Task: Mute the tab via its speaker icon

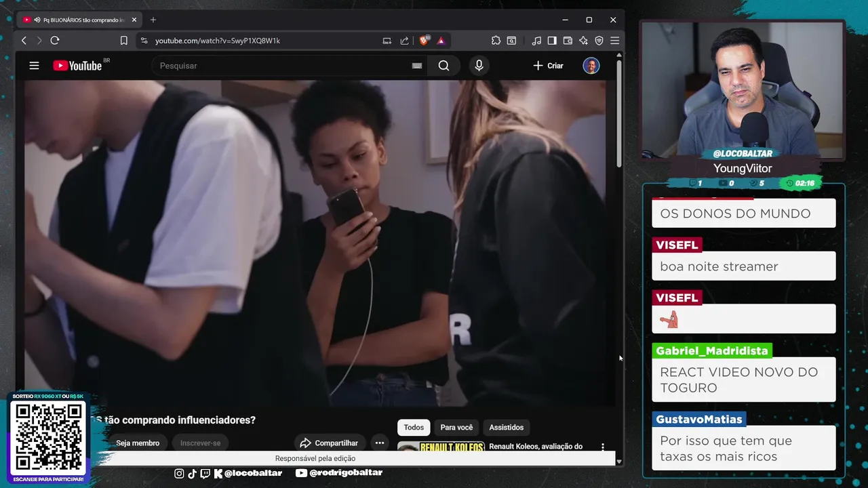Action: click(37, 20)
